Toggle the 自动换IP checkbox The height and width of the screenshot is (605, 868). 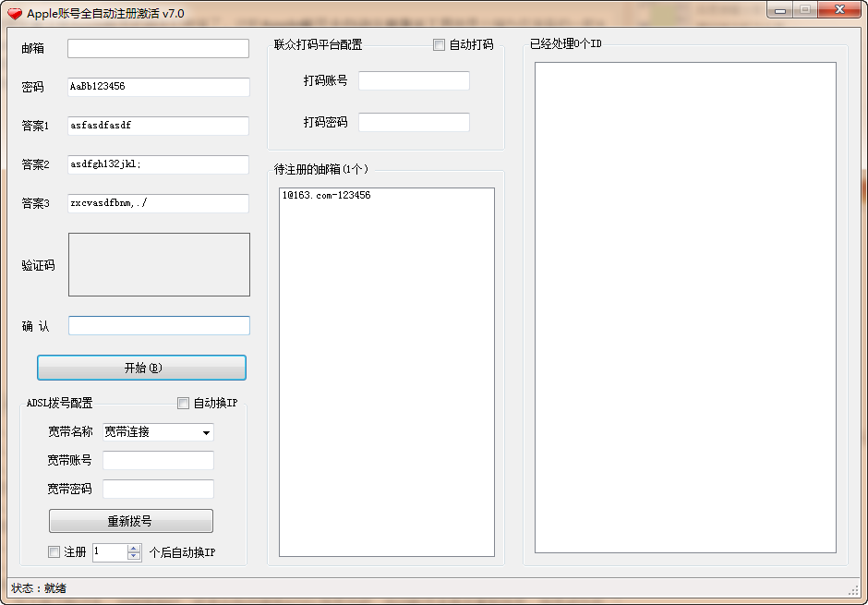(x=183, y=403)
